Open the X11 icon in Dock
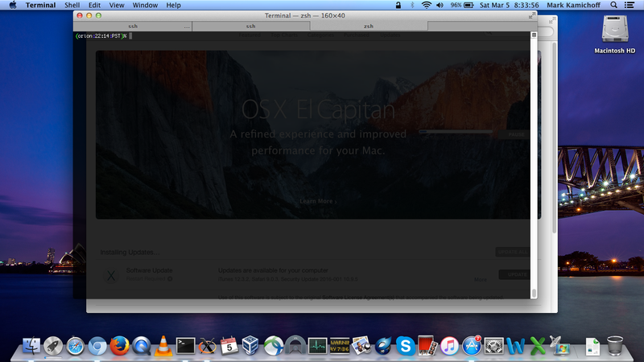Viewport: 644px width, 362px height. point(207,346)
